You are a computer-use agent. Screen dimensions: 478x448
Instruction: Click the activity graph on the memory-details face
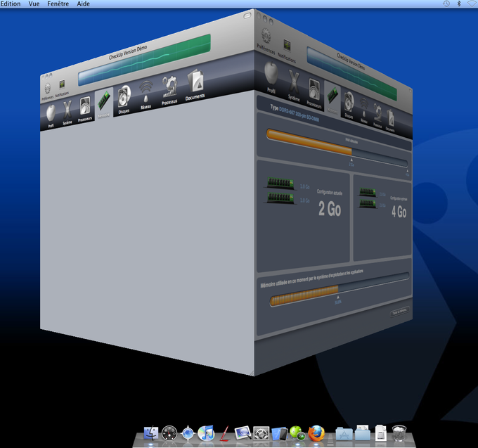351,73
